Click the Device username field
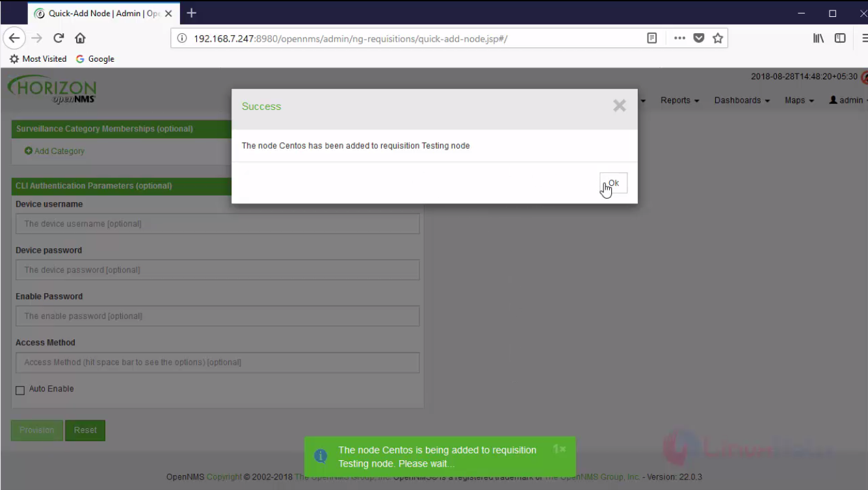Viewport: 868px width, 490px height. (x=218, y=224)
